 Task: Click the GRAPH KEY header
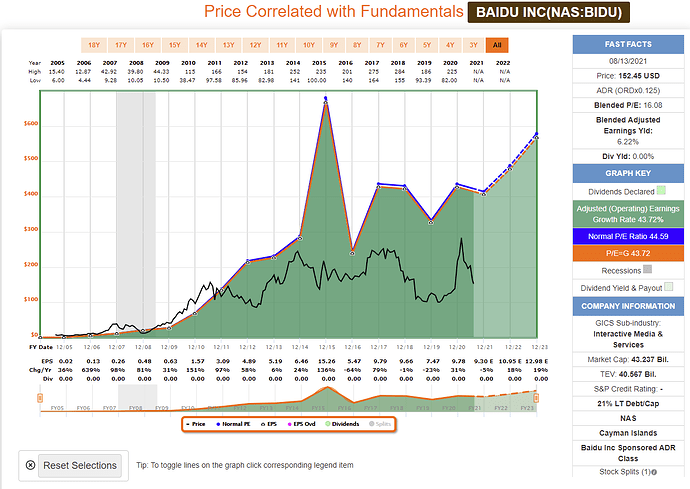pos(628,173)
